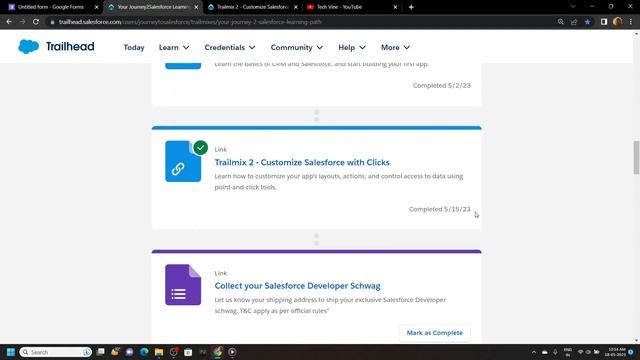Show hidden system tray icons chevron
The width and height of the screenshot is (640, 360).
(533, 352)
